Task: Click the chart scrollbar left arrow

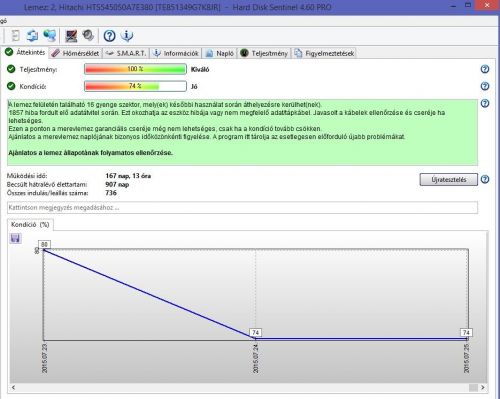Action: click(x=13, y=388)
